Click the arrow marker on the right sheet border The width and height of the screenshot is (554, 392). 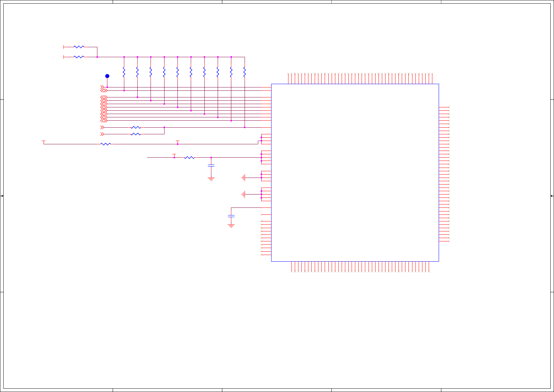click(552, 196)
